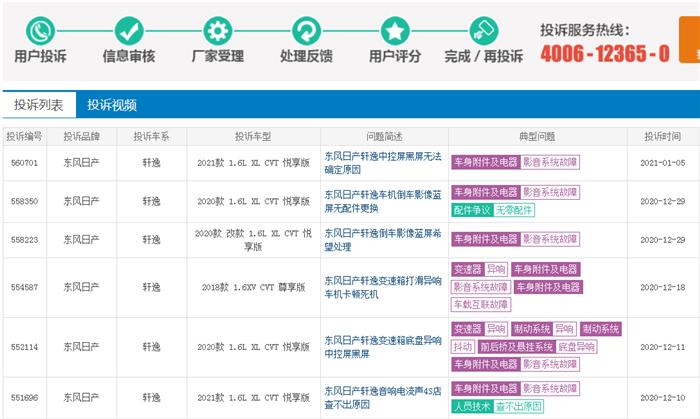
Task: Click the 车身附件及电器 影音系统故障 tag in row 558223
Action: [515, 239]
